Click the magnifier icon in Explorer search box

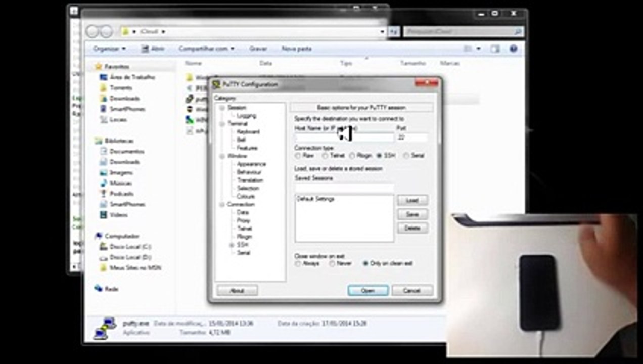tap(517, 31)
